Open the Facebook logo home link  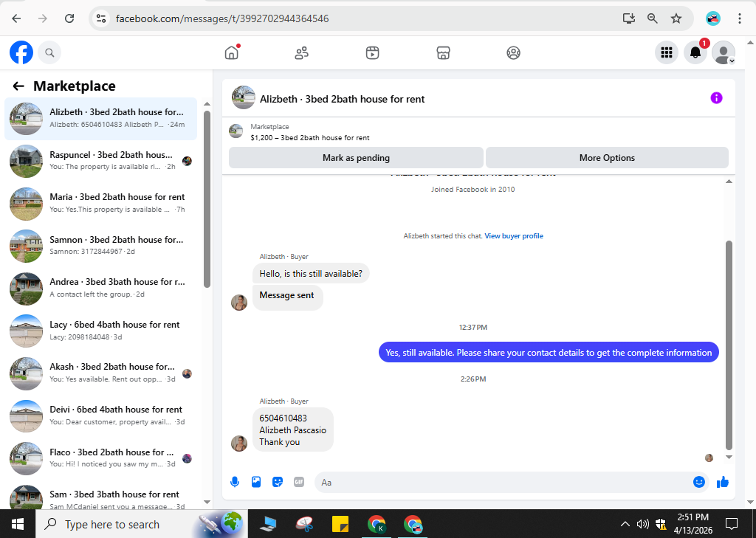click(x=21, y=52)
